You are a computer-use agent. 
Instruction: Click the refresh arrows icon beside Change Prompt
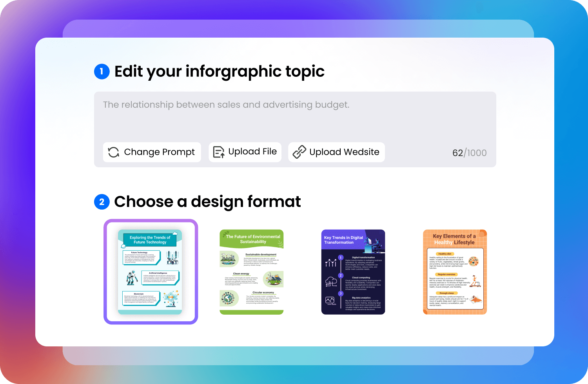114,152
